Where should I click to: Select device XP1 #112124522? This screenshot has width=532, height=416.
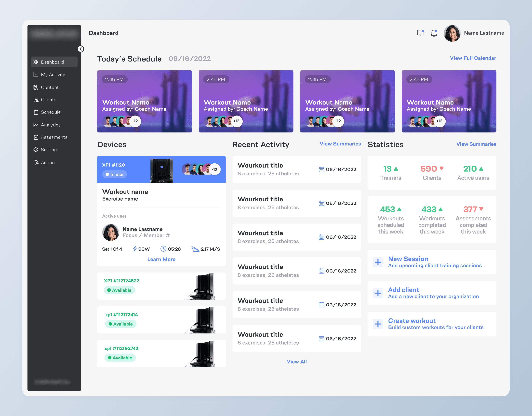161,286
